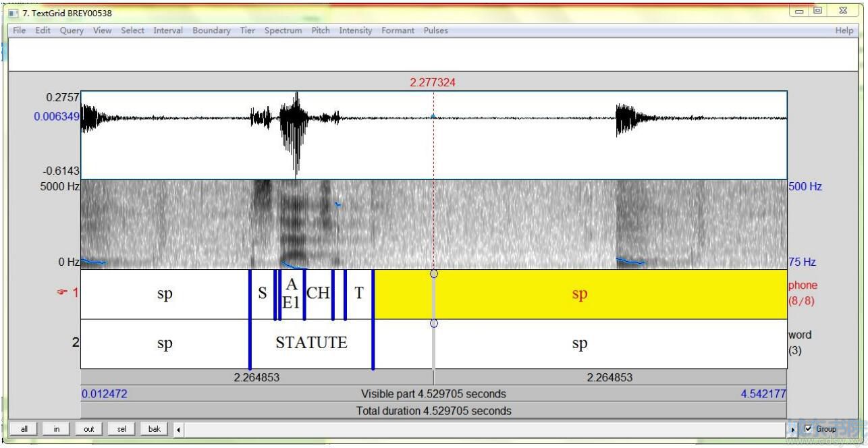868x448 pixels.
Task: Click the scrollbar right arrow
Action: click(x=792, y=429)
